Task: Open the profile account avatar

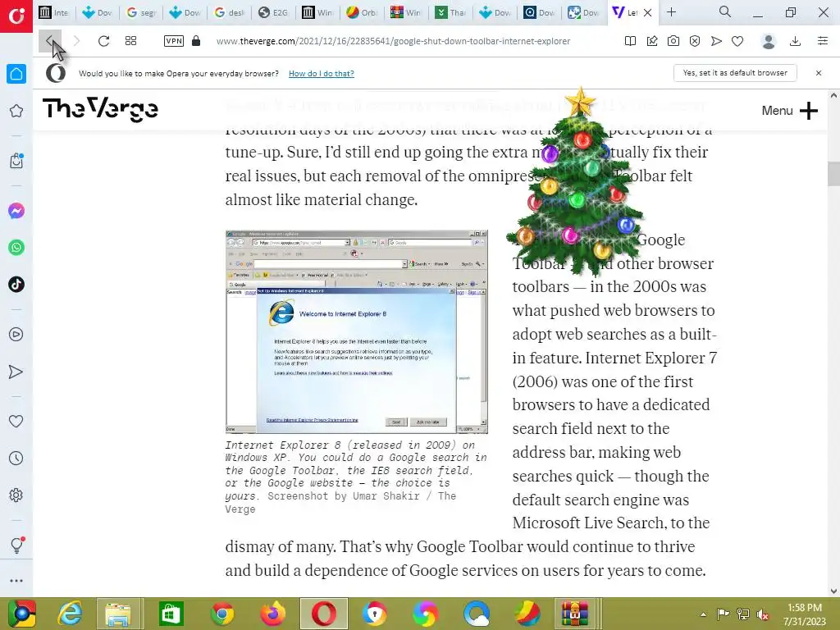Action: tap(769, 41)
